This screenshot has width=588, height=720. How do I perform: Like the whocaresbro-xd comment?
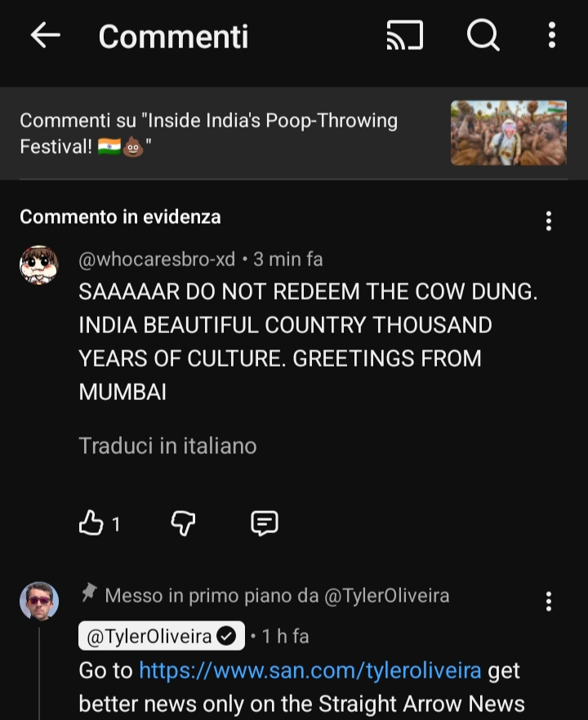[x=91, y=523]
